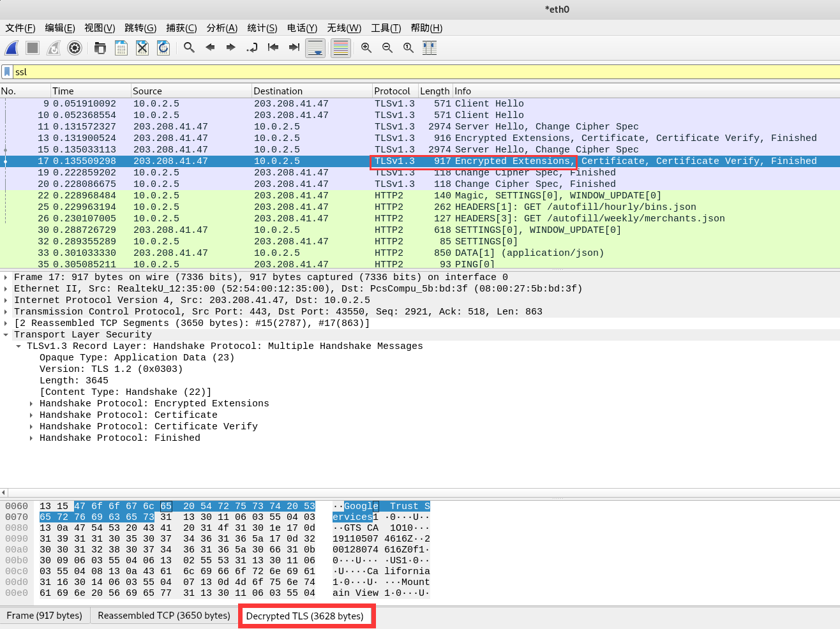Sort packets by Time column header

[x=90, y=91]
